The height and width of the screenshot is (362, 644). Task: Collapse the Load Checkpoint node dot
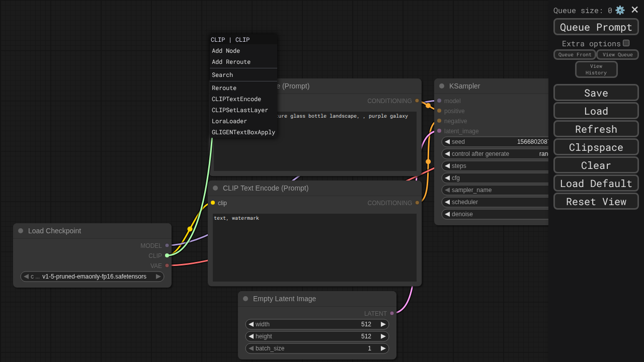[21, 231]
